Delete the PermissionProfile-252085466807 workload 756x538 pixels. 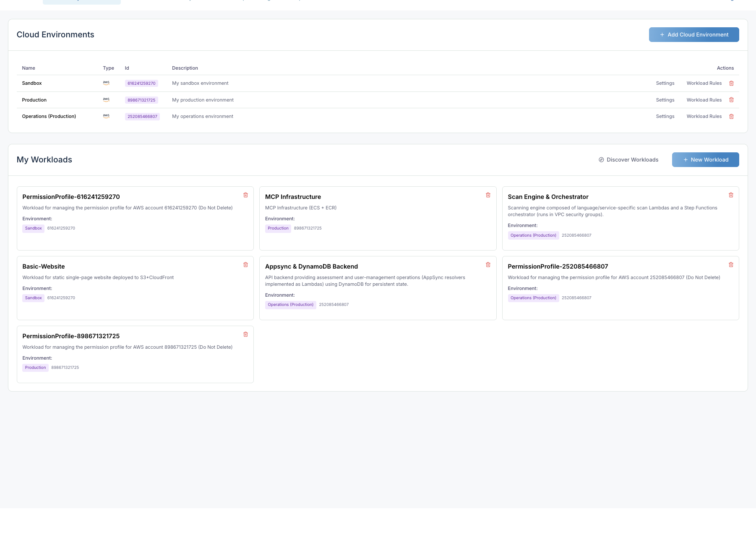(731, 264)
